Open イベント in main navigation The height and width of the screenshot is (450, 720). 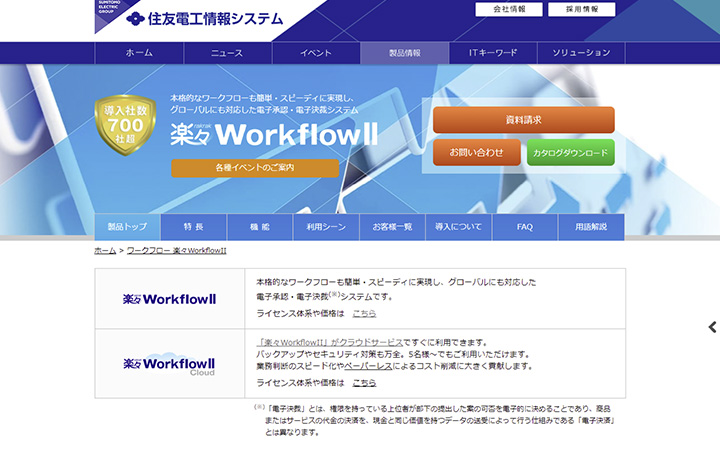pos(316,53)
